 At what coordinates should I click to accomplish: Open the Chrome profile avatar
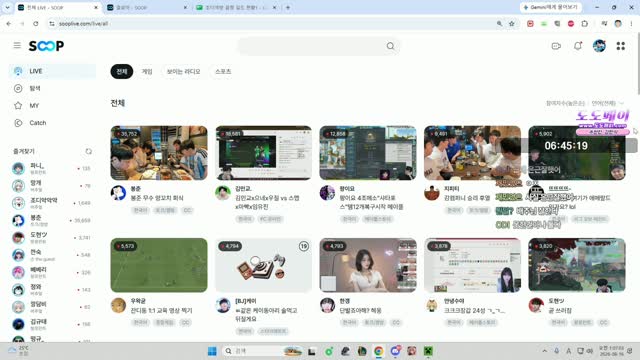[x=618, y=24]
